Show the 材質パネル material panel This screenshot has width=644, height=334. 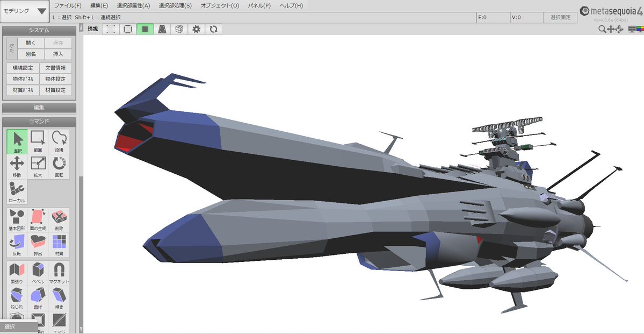tap(23, 90)
